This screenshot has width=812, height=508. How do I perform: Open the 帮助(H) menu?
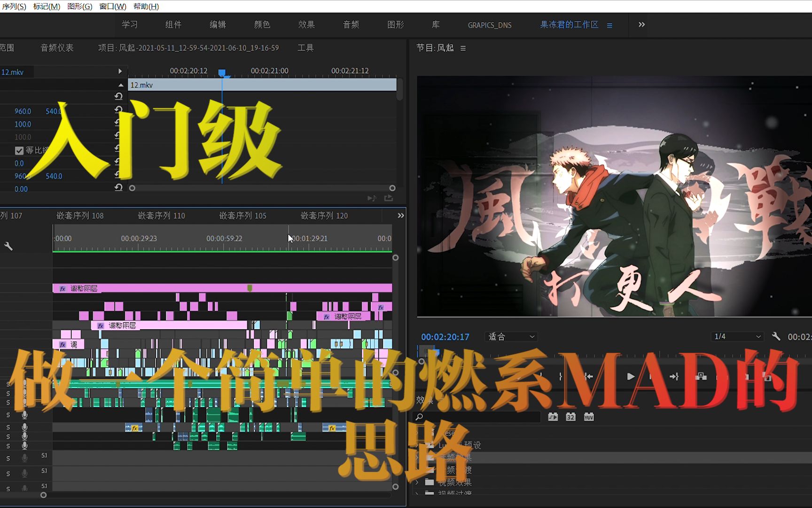click(x=146, y=6)
